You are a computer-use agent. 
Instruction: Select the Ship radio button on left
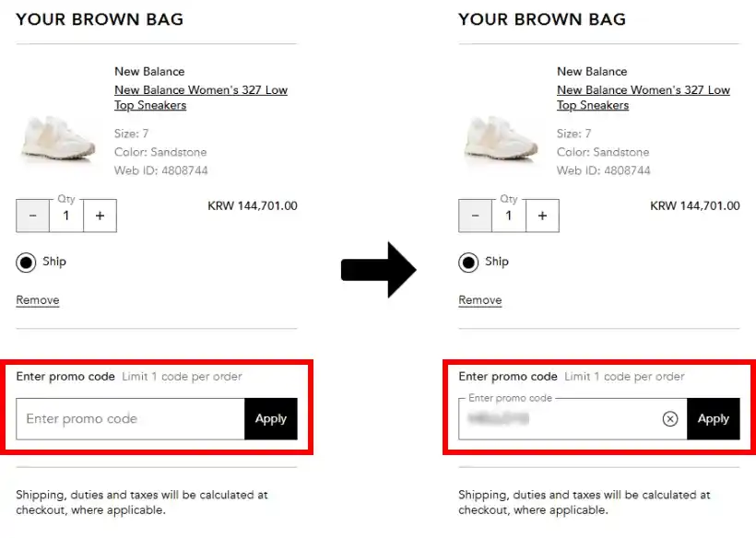pyautogui.click(x=26, y=263)
